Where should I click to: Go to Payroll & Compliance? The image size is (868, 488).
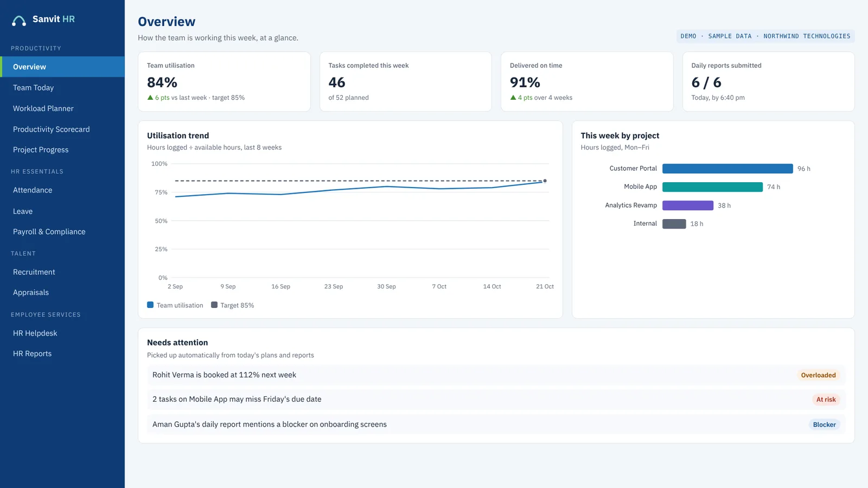point(62,232)
